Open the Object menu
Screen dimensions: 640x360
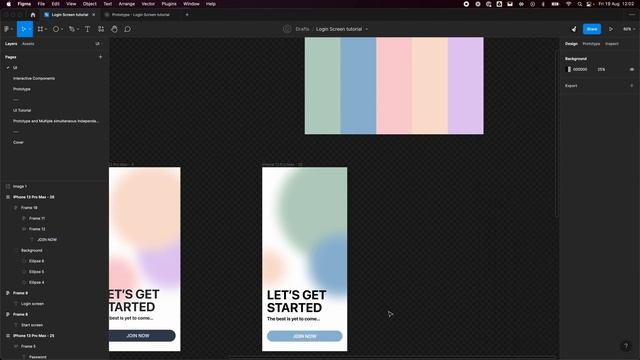(x=89, y=4)
